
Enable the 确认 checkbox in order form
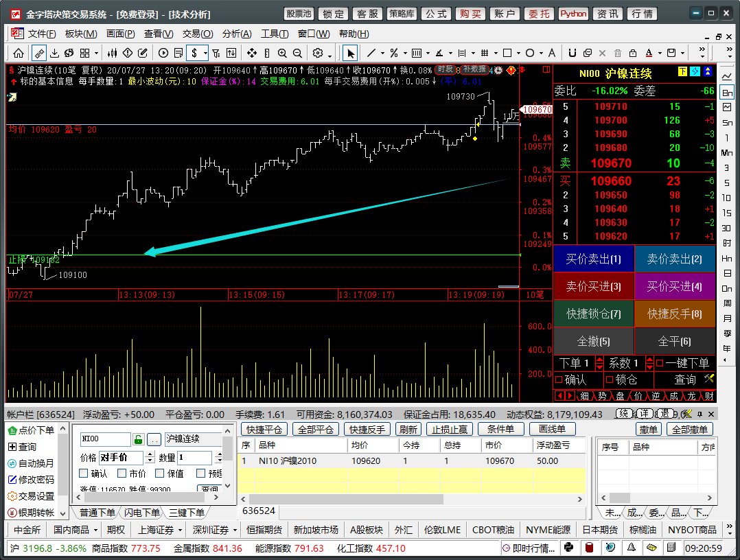click(x=84, y=474)
